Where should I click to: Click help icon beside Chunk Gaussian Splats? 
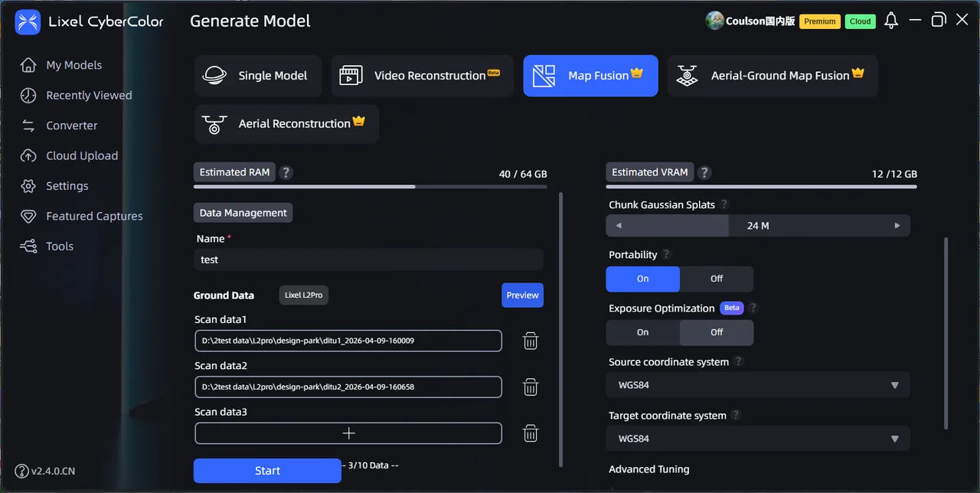[x=724, y=204]
